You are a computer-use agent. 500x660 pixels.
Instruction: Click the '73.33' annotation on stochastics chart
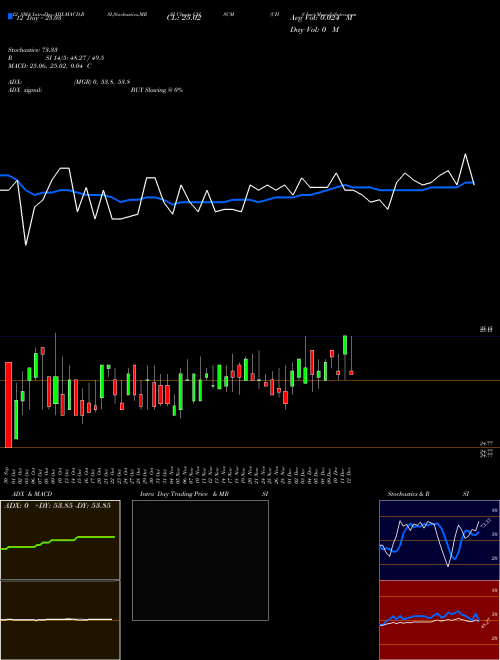pos(486,523)
